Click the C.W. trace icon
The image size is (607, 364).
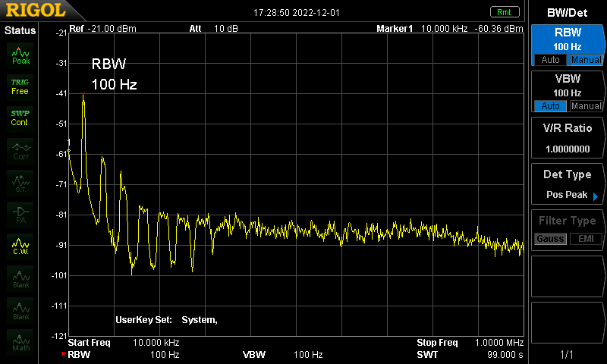(x=20, y=246)
